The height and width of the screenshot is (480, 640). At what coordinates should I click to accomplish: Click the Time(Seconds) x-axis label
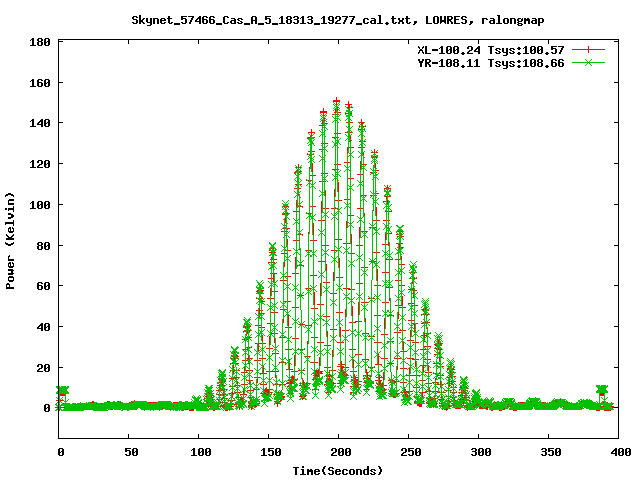pos(338,471)
